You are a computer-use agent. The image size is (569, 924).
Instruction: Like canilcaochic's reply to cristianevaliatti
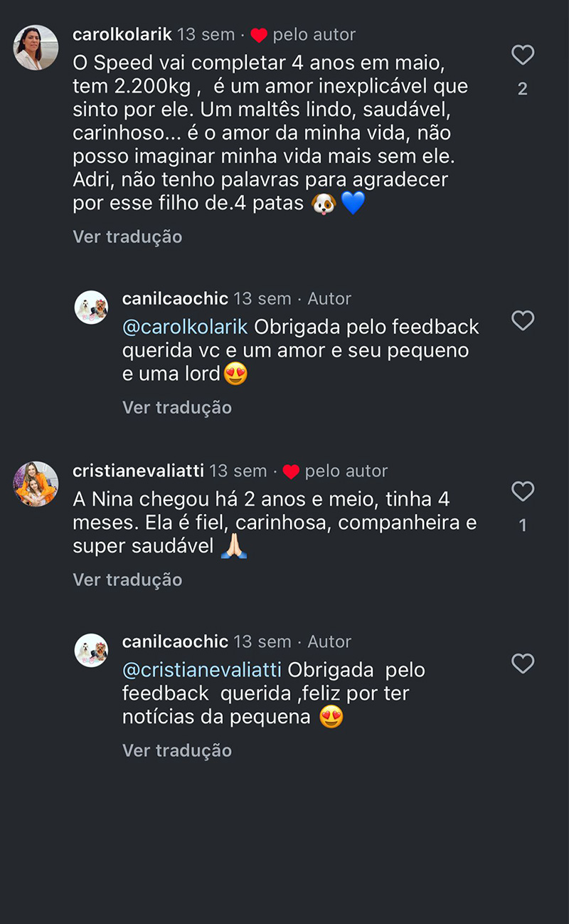point(523,664)
